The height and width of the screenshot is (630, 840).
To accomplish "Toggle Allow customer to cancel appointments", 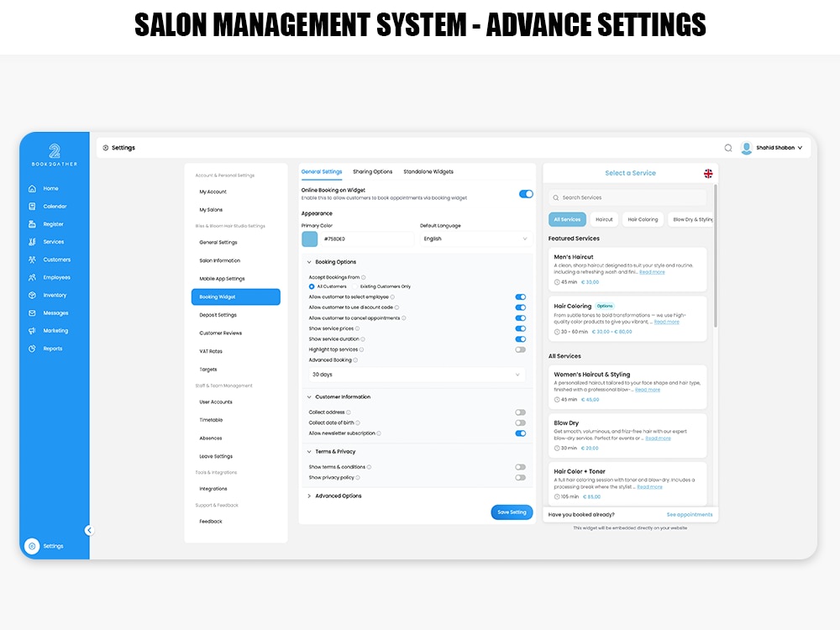I will click(x=521, y=318).
